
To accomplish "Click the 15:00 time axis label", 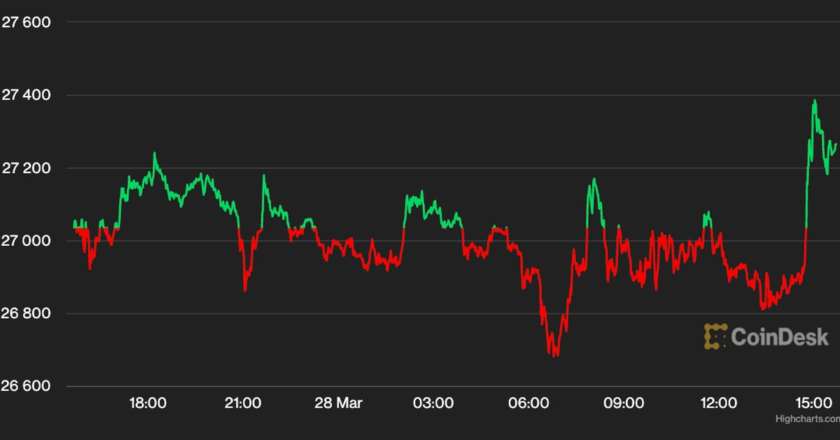I will (x=814, y=404).
